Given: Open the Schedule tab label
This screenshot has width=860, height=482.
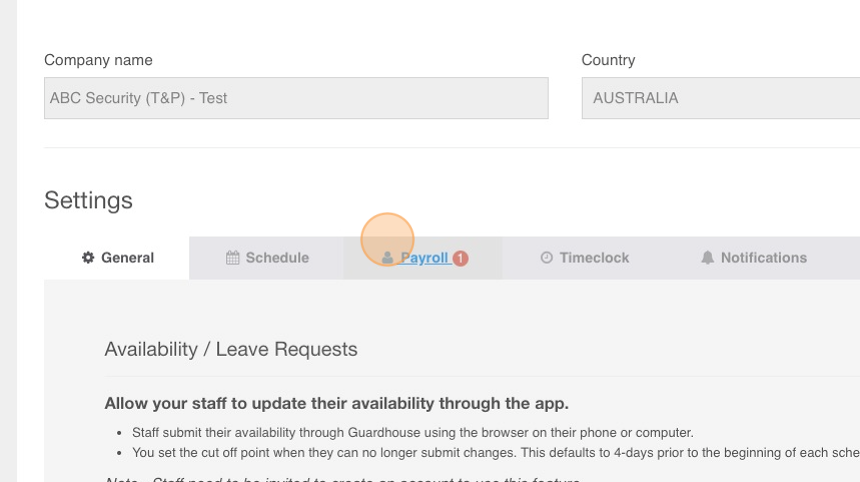Looking at the screenshot, I should click(277, 258).
